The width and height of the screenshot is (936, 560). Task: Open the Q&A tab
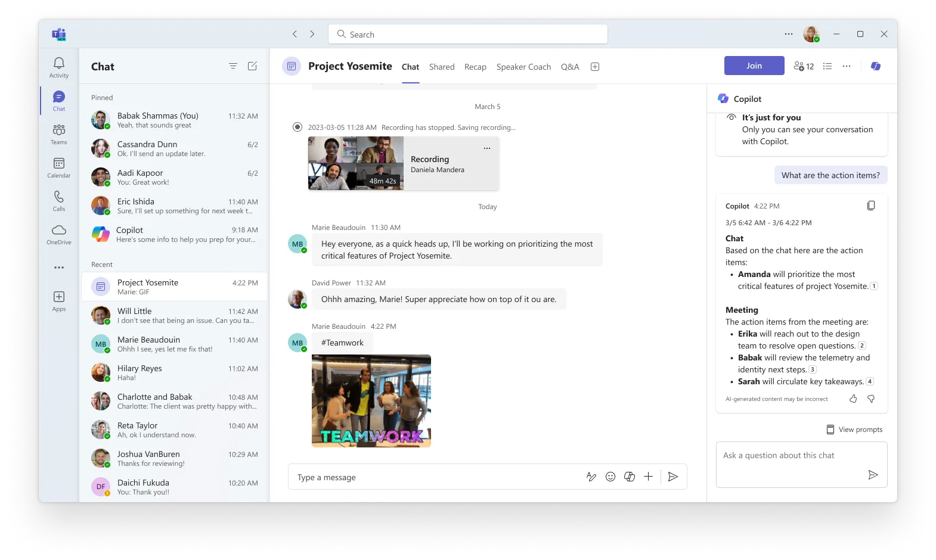tap(570, 67)
